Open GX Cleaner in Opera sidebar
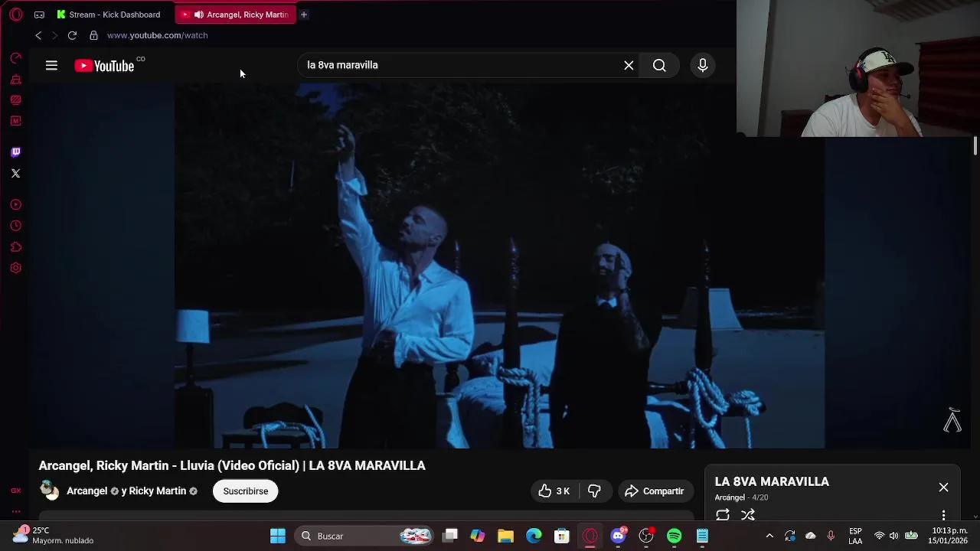This screenshot has width=980, height=551. tap(15, 79)
